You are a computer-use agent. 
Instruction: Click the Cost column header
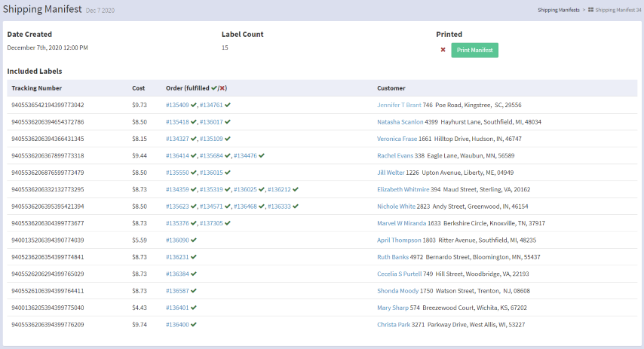(139, 88)
